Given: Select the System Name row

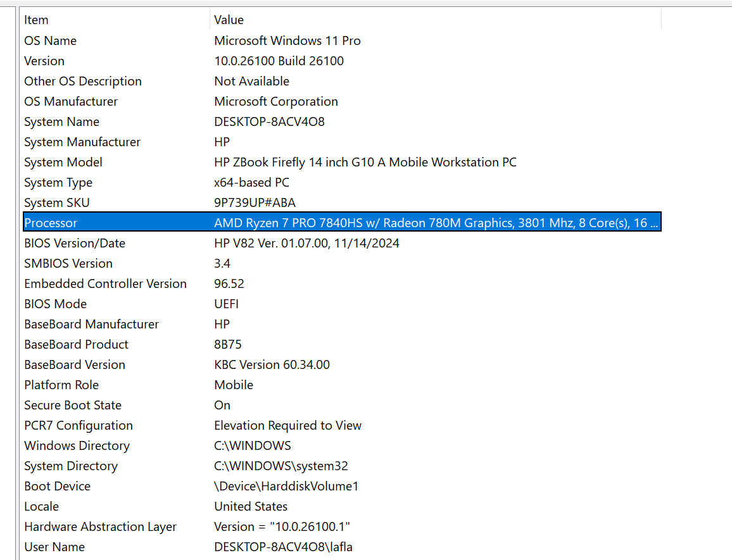Looking at the screenshot, I should [342, 121].
